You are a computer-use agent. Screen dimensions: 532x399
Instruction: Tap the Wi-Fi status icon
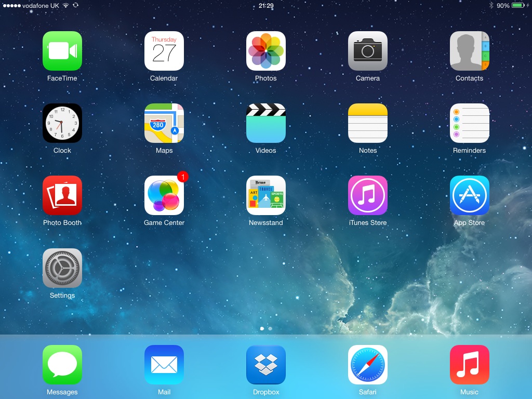66,5
